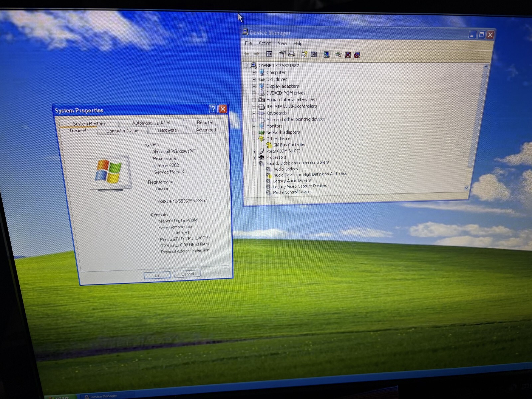Switch to the Advanced tab

[x=206, y=130]
